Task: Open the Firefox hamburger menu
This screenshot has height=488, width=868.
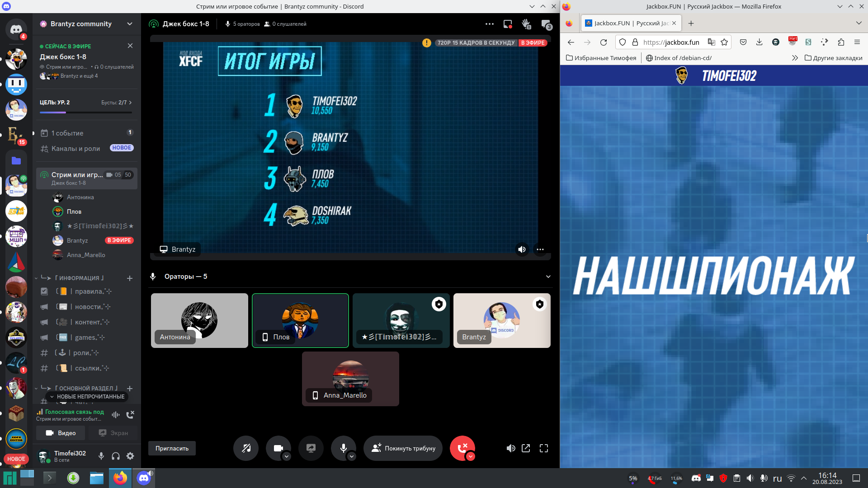Action: (x=857, y=42)
